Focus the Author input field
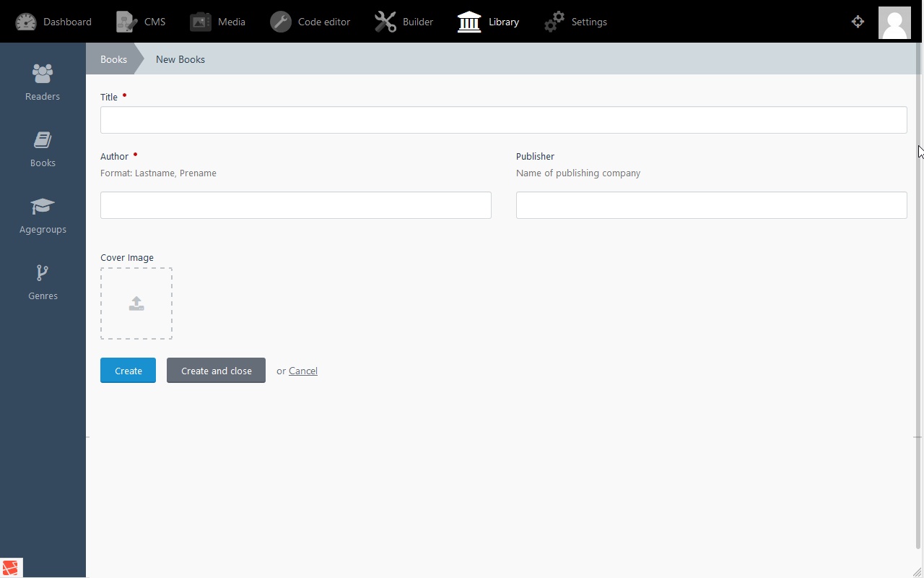 [x=295, y=205]
